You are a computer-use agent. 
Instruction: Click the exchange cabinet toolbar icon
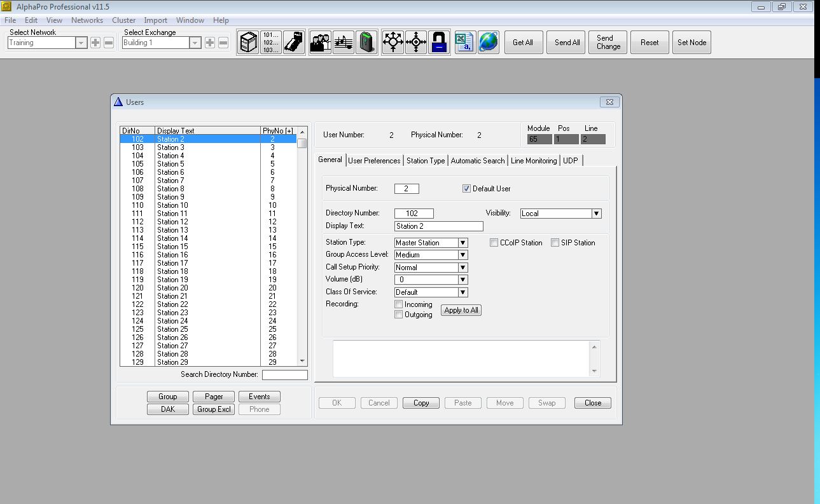(247, 43)
